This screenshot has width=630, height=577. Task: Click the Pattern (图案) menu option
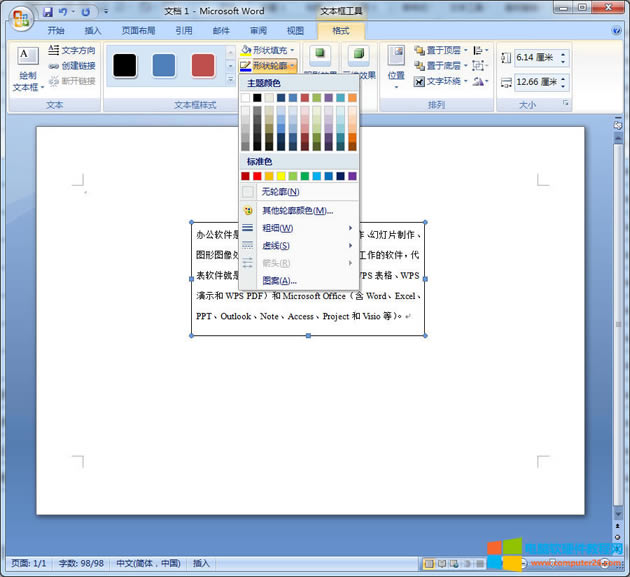(x=279, y=281)
